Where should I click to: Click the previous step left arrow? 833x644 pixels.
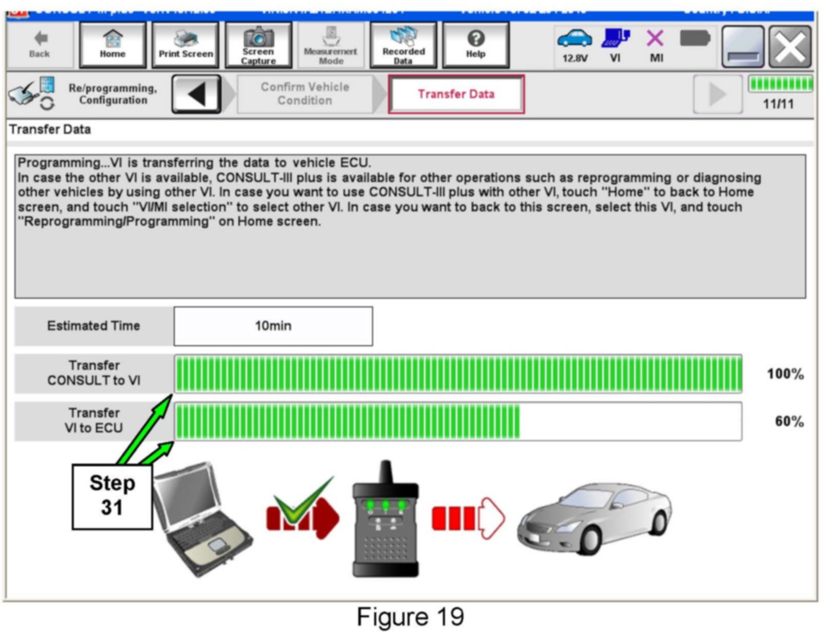tap(197, 94)
